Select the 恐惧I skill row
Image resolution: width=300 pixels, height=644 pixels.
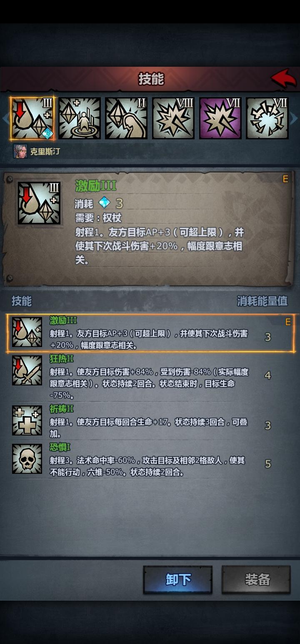150,459
